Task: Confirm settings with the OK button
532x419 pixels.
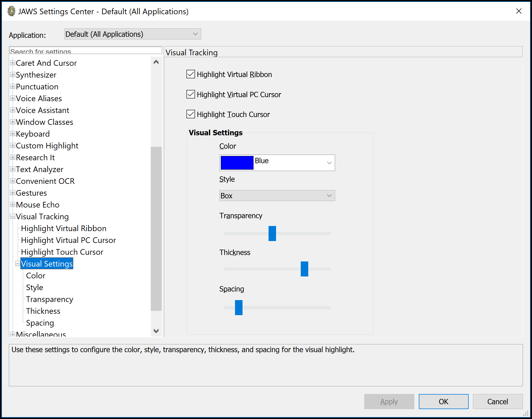Action: (x=443, y=402)
